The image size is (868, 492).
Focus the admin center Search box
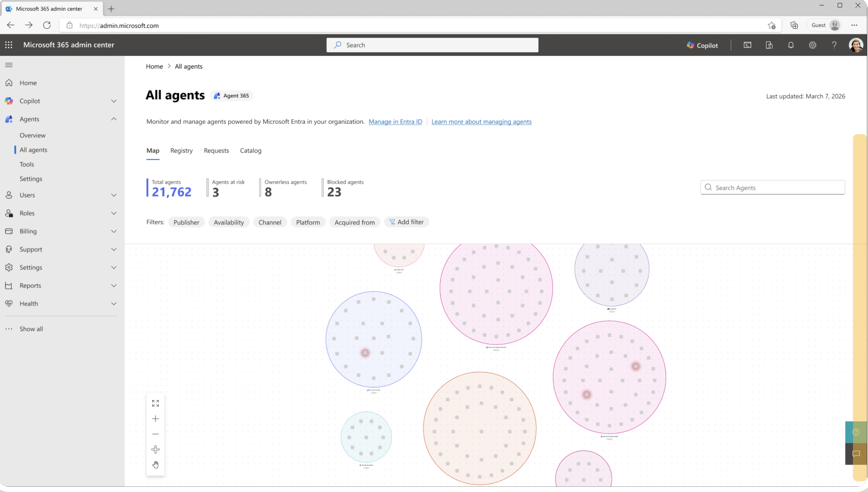pyautogui.click(x=432, y=45)
